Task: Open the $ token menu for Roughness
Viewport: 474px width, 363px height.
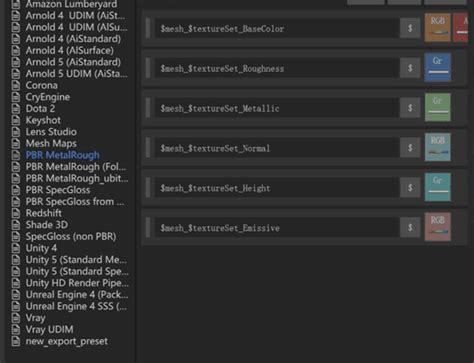Action: coord(410,68)
